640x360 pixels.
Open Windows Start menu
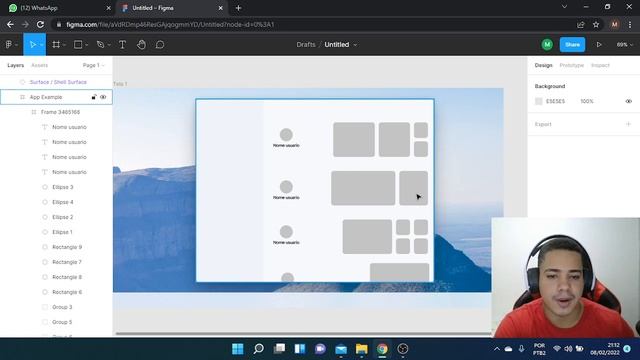(x=238, y=349)
